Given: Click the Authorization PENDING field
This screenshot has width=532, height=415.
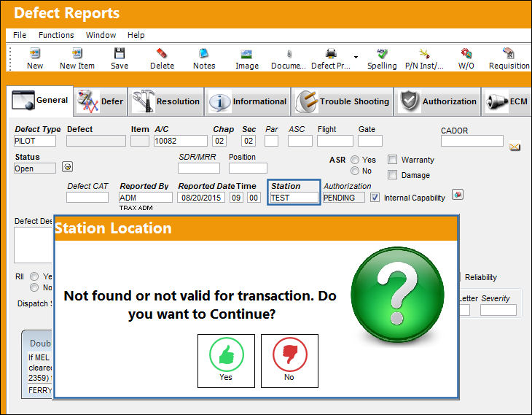Looking at the screenshot, I should [344, 198].
